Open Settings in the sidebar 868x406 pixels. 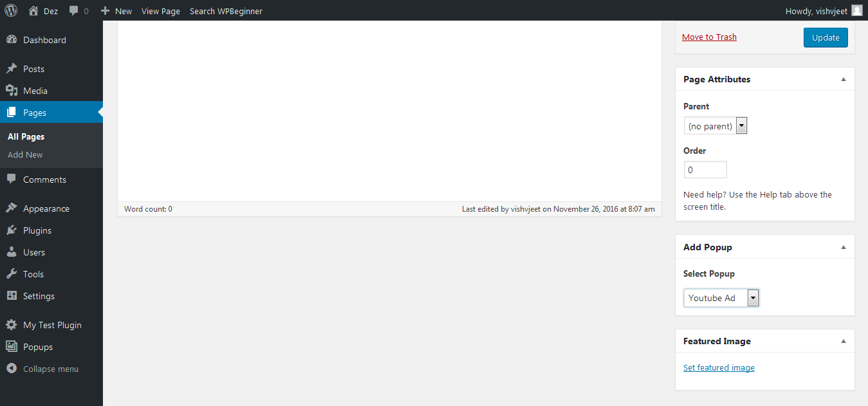point(51,296)
